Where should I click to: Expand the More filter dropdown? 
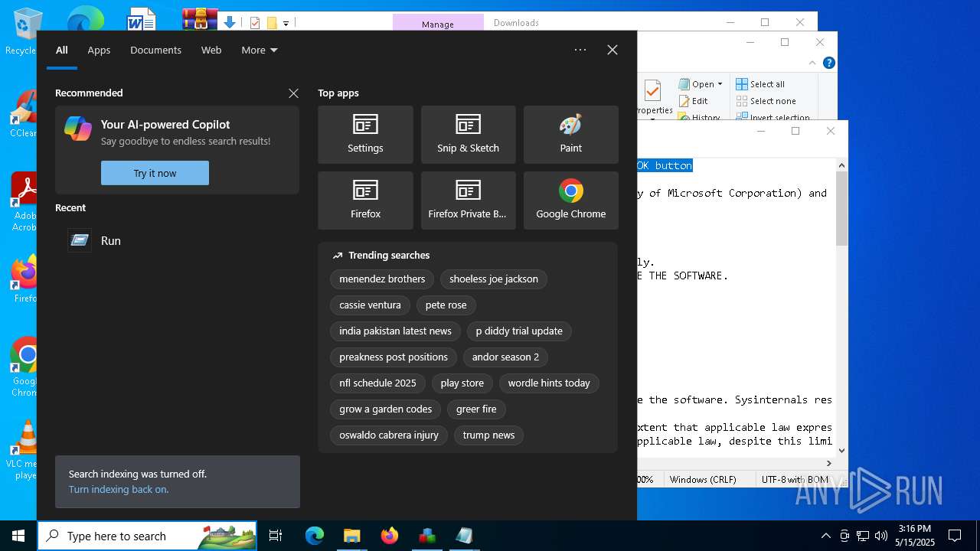click(x=260, y=50)
